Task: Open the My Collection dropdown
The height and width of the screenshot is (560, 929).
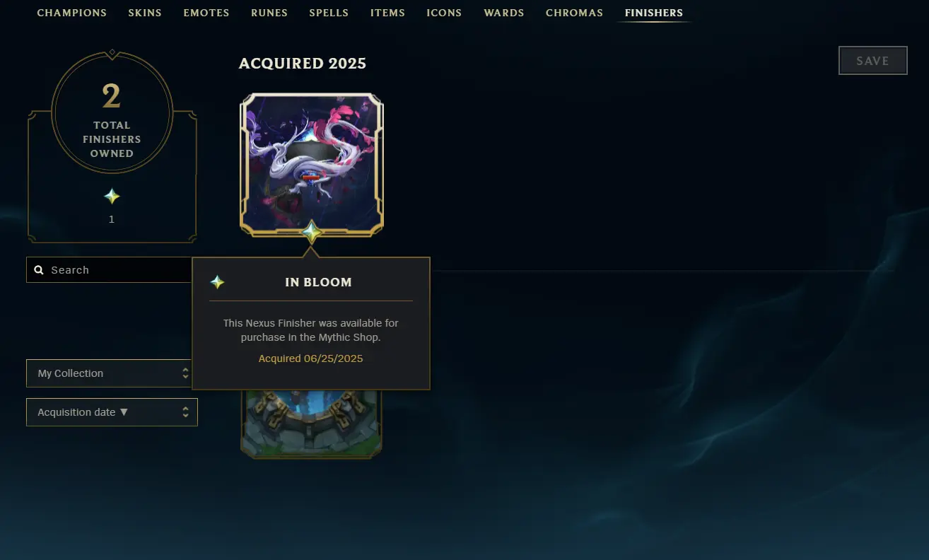Action: (112, 373)
